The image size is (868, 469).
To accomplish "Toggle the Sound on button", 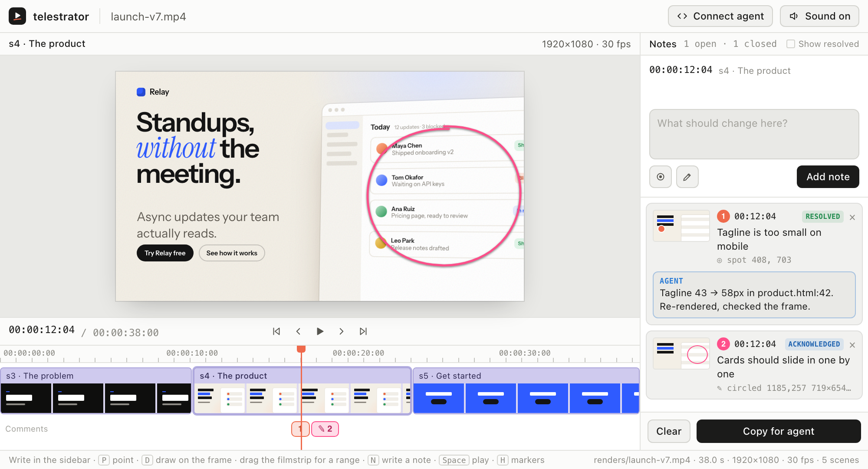I will 819,17.
